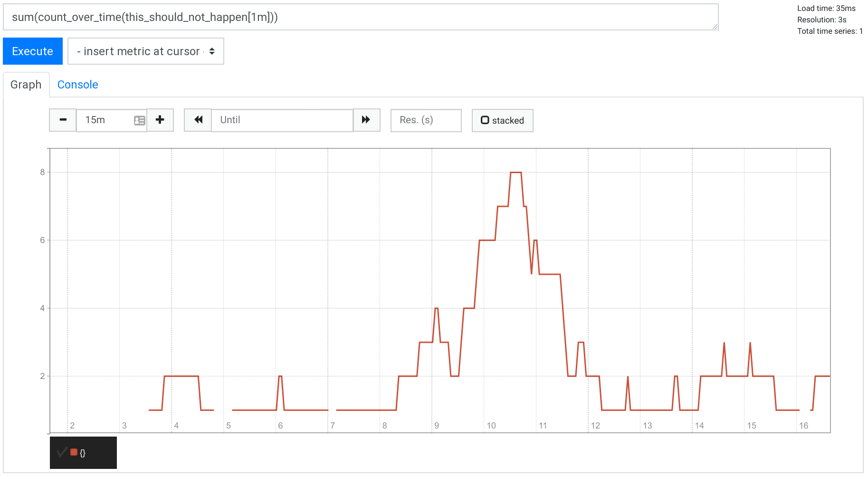Switch to the Console tab
Image resolution: width=868 pixels, height=477 pixels.
[x=77, y=85]
